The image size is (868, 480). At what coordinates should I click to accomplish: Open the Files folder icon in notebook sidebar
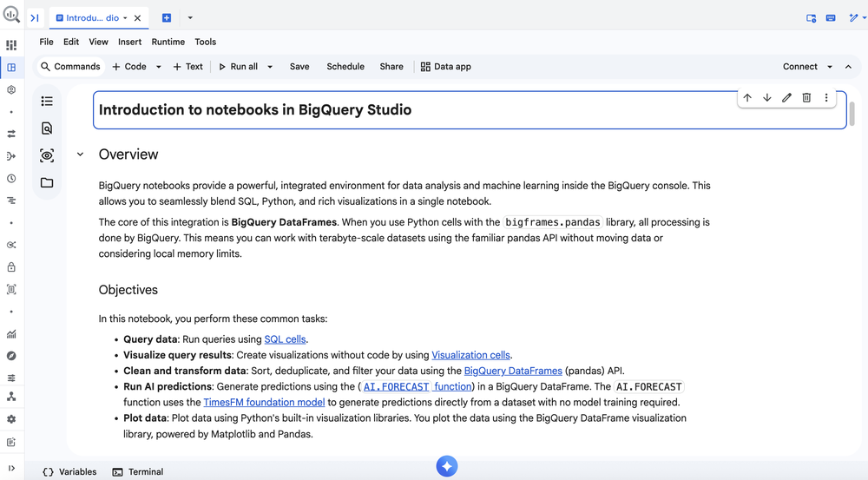[47, 182]
